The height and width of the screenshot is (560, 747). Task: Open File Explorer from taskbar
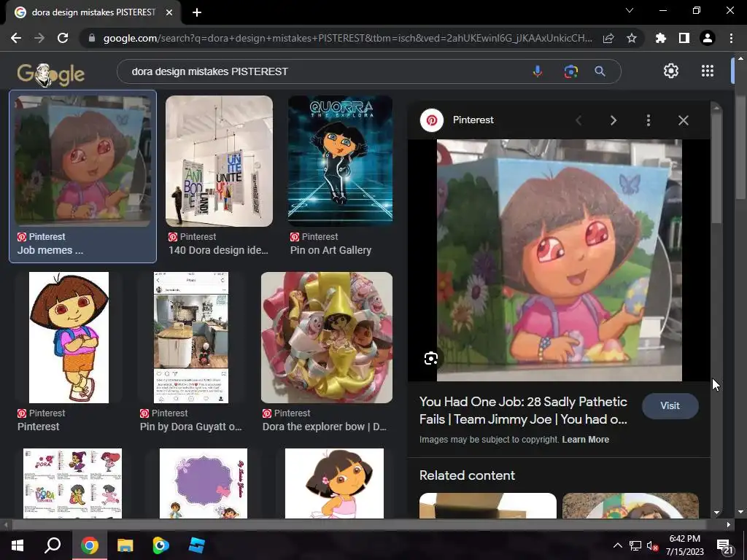click(x=125, y=545)
